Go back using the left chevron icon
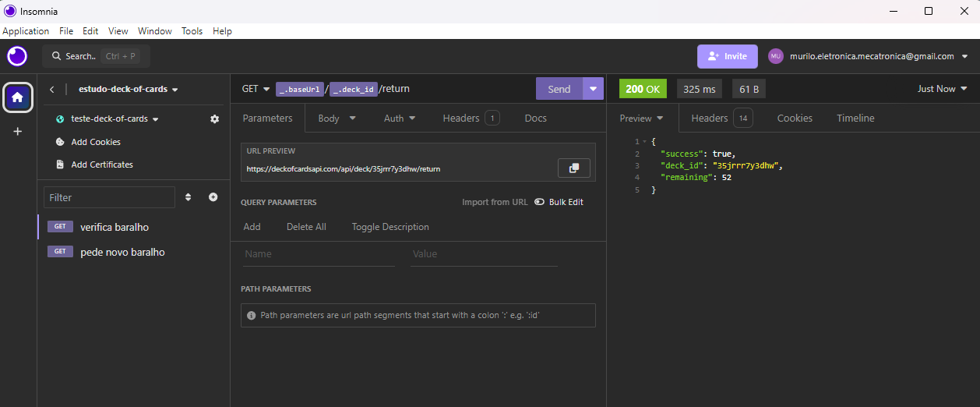 point(51,90)
